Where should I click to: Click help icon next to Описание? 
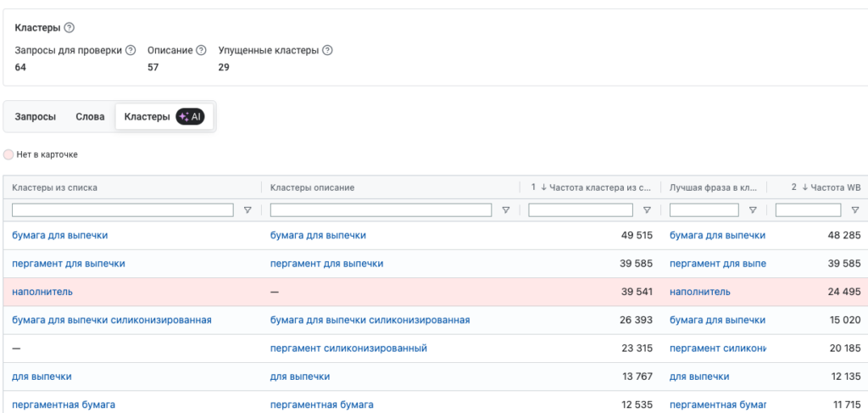point(201,50)
